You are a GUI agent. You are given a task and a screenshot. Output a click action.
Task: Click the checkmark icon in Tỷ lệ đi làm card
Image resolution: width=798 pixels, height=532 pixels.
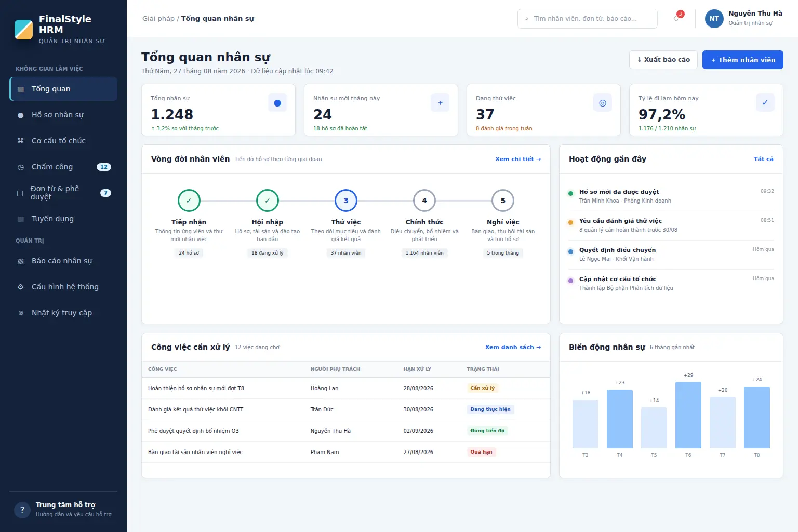point(765,103)
